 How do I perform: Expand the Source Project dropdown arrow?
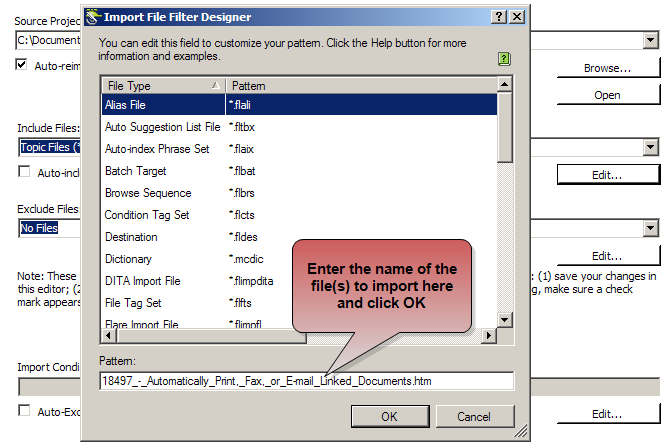650,41
